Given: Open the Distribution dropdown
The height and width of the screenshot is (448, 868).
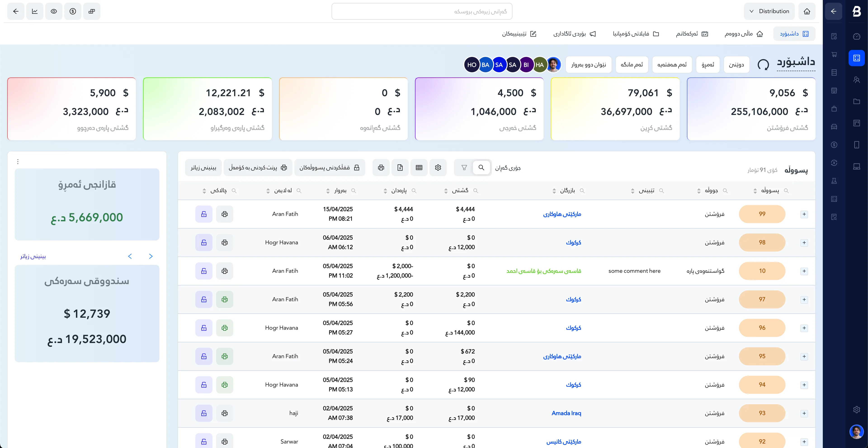Looking at the screenshot, I should pos(769,11).
